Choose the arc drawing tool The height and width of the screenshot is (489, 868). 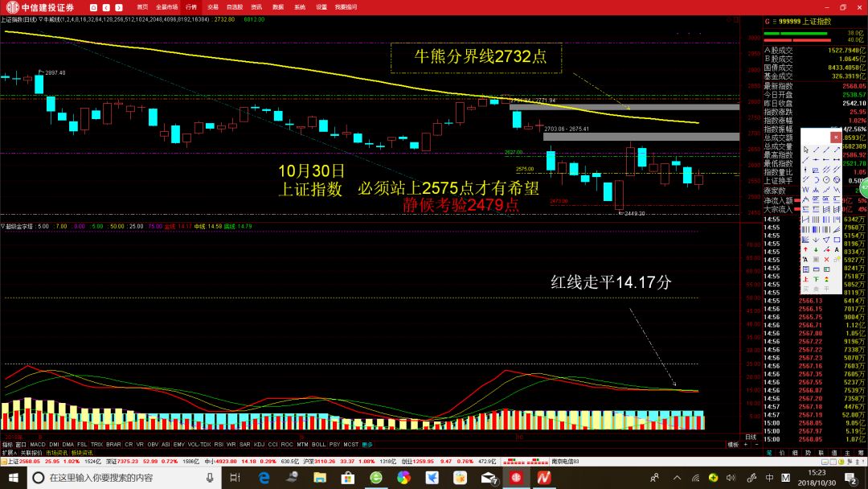pos(816,179)
